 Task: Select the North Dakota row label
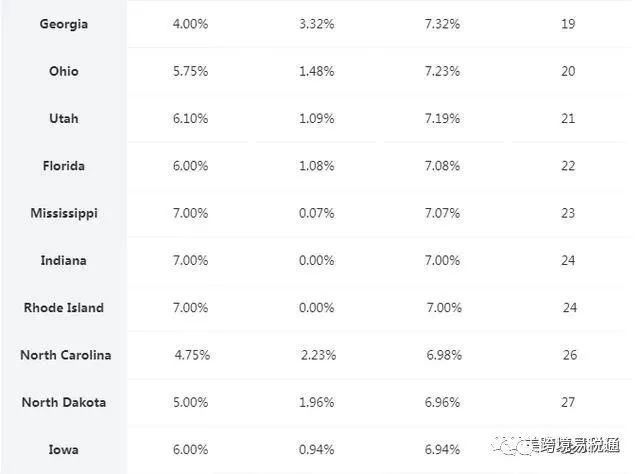click(x=64, y=402)
